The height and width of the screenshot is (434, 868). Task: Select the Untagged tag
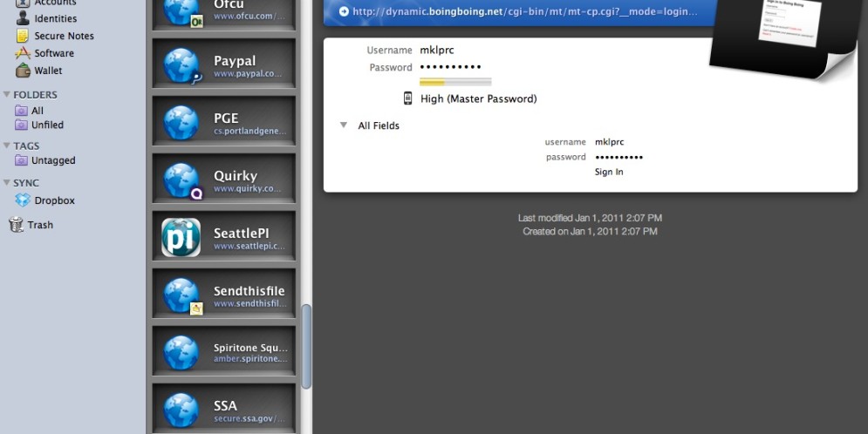click(x=53, y=160)
